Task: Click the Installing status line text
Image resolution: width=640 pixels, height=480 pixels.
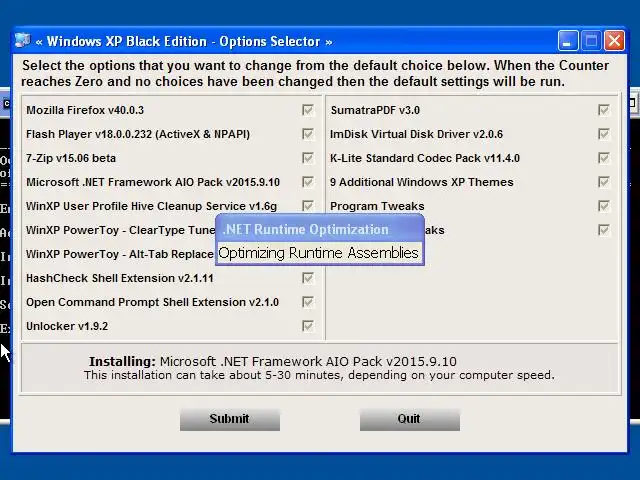Action: [x=273, y=362]
